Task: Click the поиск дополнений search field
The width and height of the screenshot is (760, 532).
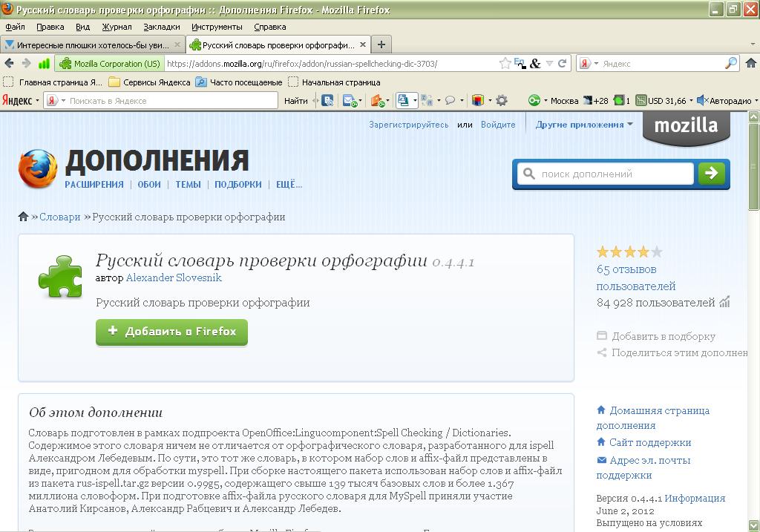Action: coord(606,174)
